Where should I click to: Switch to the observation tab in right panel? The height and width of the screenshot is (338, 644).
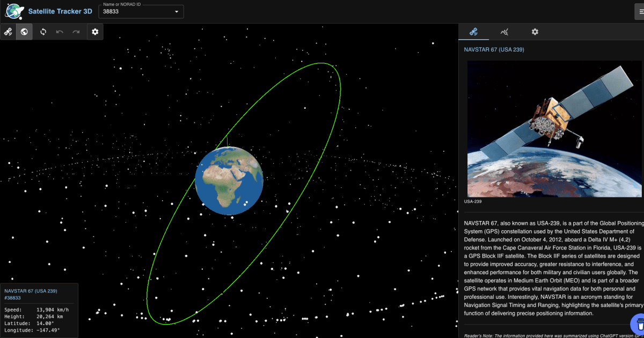tap(504, 32)
